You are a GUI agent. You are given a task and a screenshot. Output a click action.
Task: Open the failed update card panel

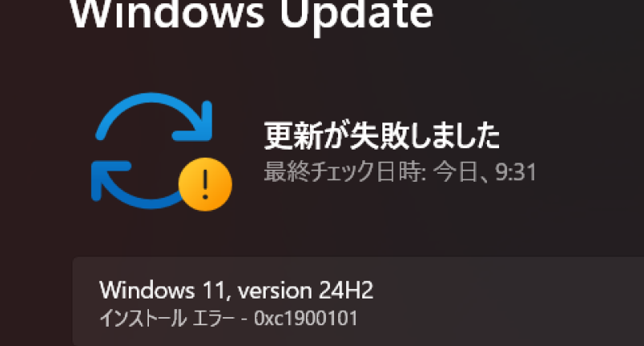[358, 302]
